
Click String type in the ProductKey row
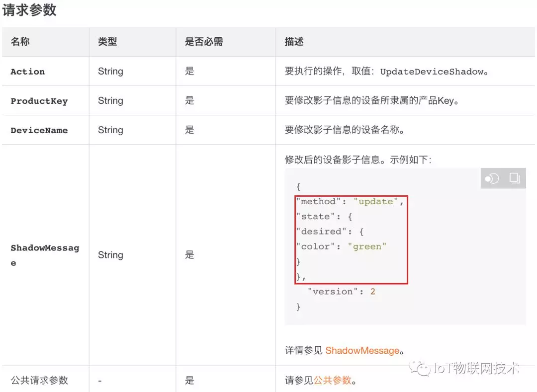click(110, 100)
